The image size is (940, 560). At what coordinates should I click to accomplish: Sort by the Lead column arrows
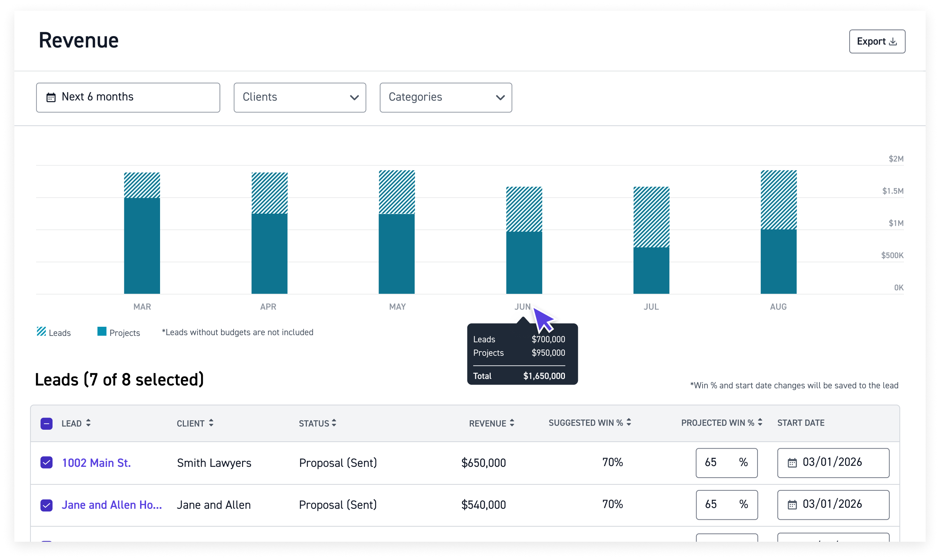point(88,423)
